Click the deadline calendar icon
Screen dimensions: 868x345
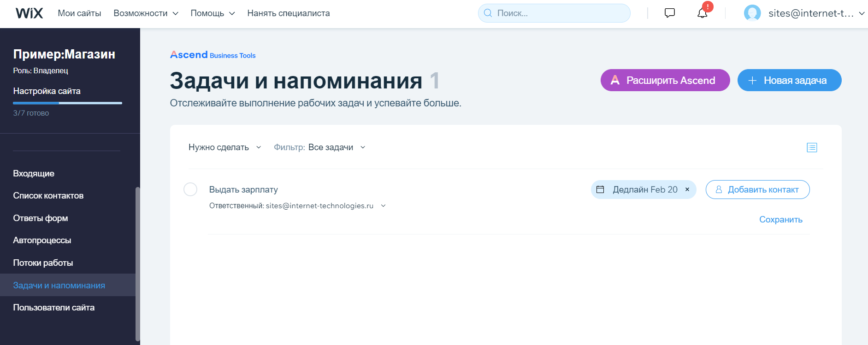600,189
